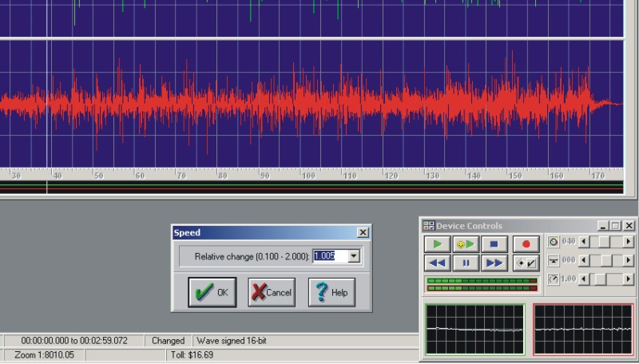Toggle the marker checkmark button
The height and width of the screenshot is (364, 639).
click(x=526, y=263)
